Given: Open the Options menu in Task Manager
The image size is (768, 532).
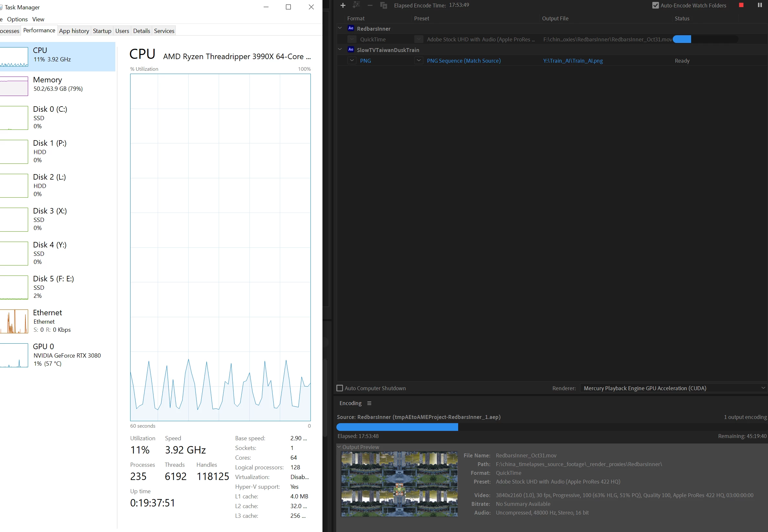Looking at the screenshot, I should pos(17,19).
